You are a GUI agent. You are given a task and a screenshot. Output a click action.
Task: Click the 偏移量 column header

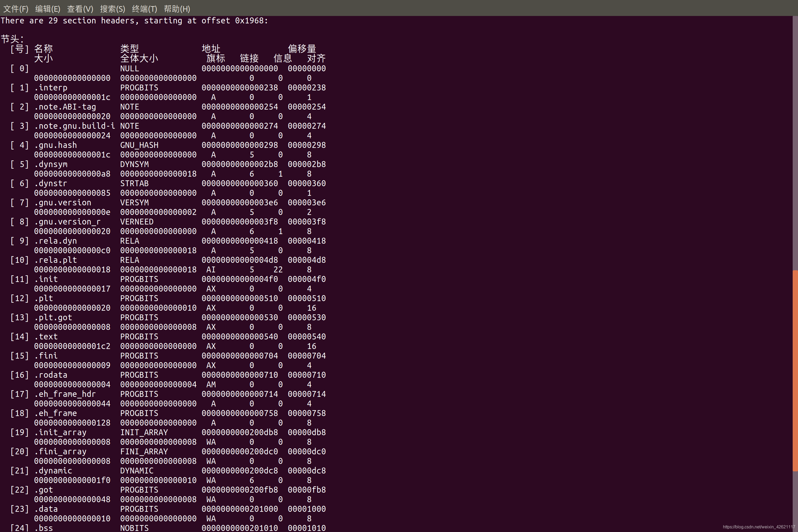tap(302, 48)
